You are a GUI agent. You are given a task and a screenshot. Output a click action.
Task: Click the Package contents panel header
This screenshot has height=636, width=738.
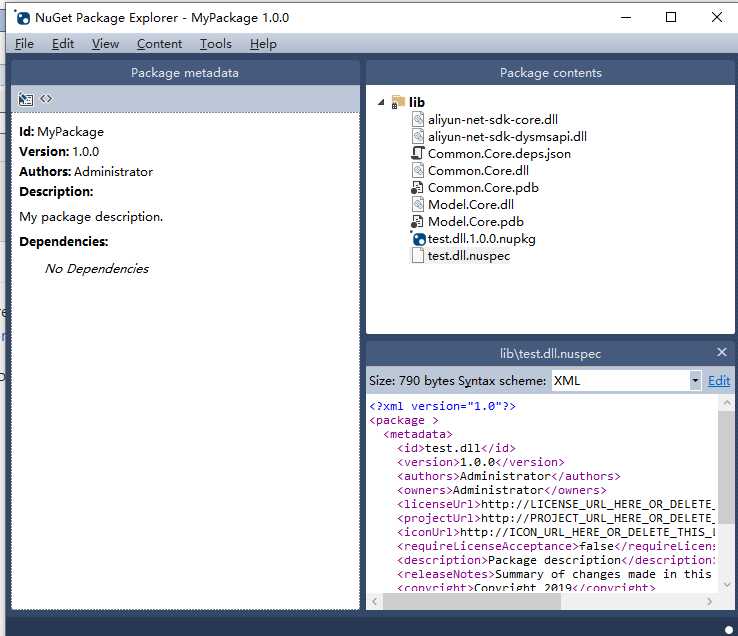[x=550, y=72]
